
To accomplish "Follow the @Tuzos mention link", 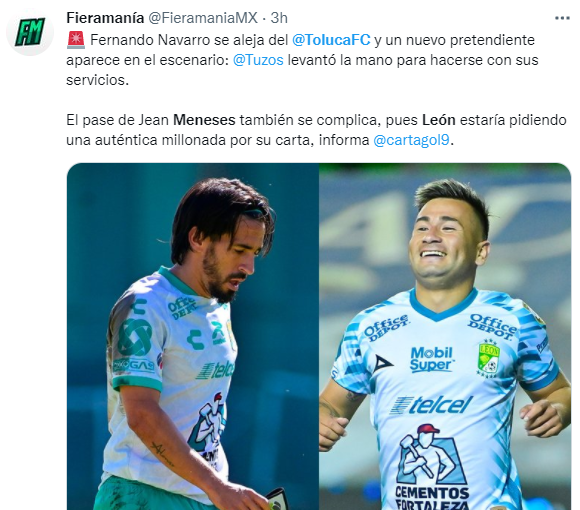I will pyautogui.click(x=258, y=60).
